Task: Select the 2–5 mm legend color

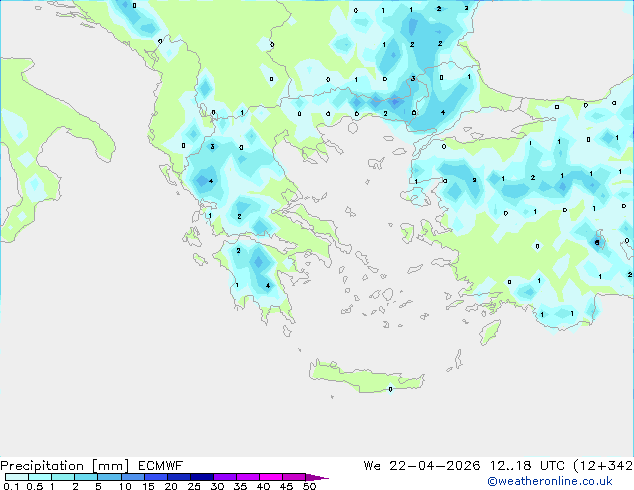Action: click(x=86, y=477)
